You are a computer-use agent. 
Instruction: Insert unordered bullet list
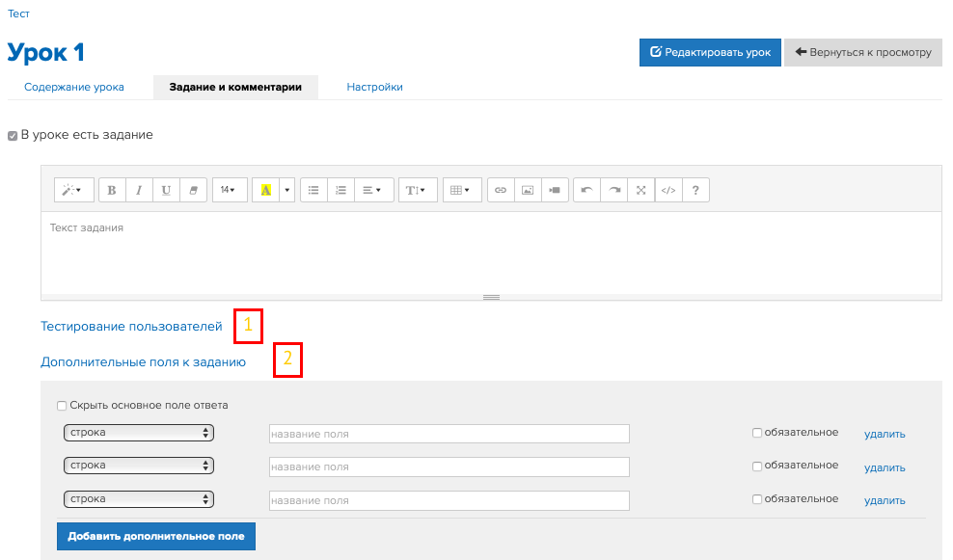point(313,190)
